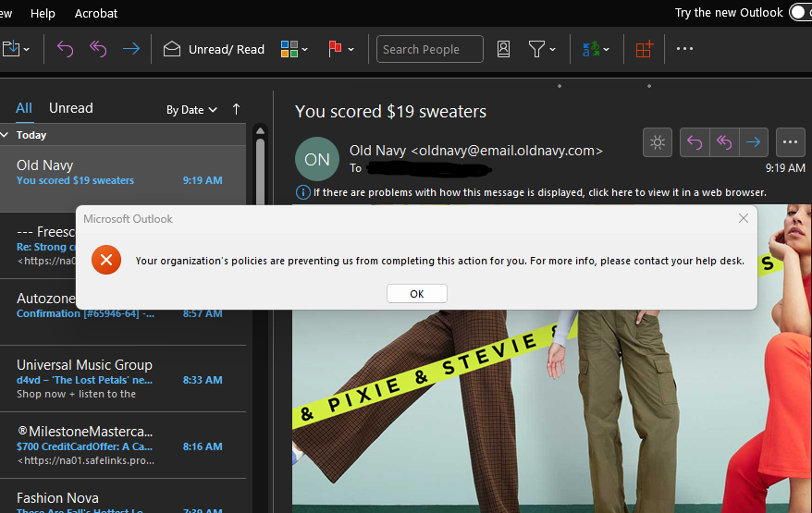This screenshot has width=812, height=513.
Task: Toggle the Try the new Outlook switch
Action: 800,12
